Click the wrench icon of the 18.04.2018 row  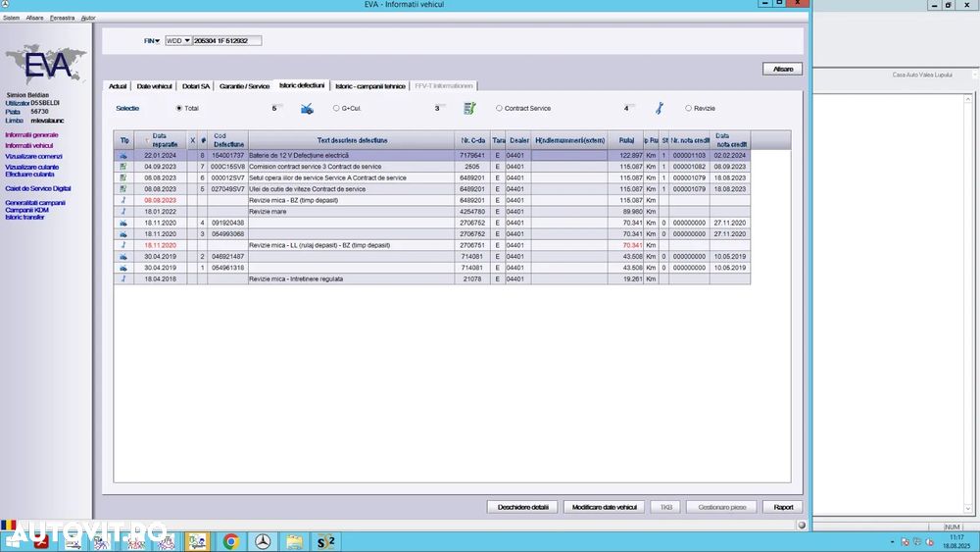point(123,278)
